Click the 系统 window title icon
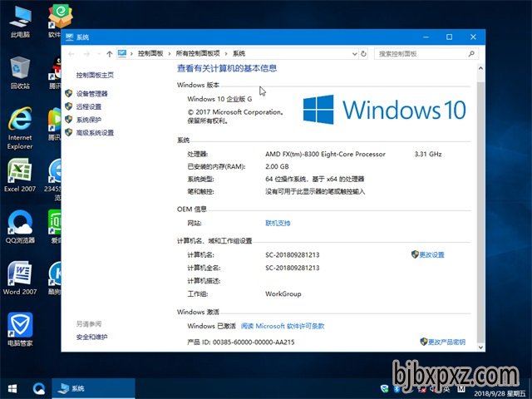 pos(70,37)
